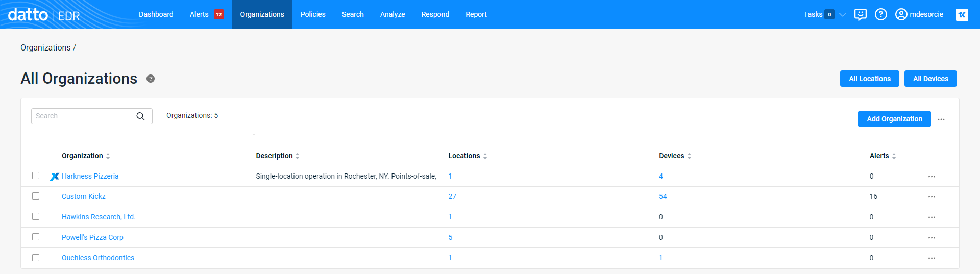Sort by Locations column arrows
This screenshot has width=980, height=274.
pos(485,156)
